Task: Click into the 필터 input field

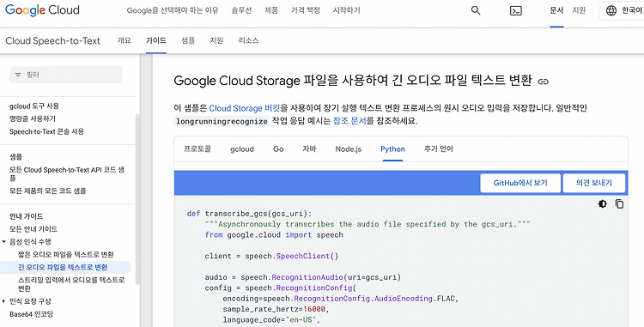Action: point(66,75)
